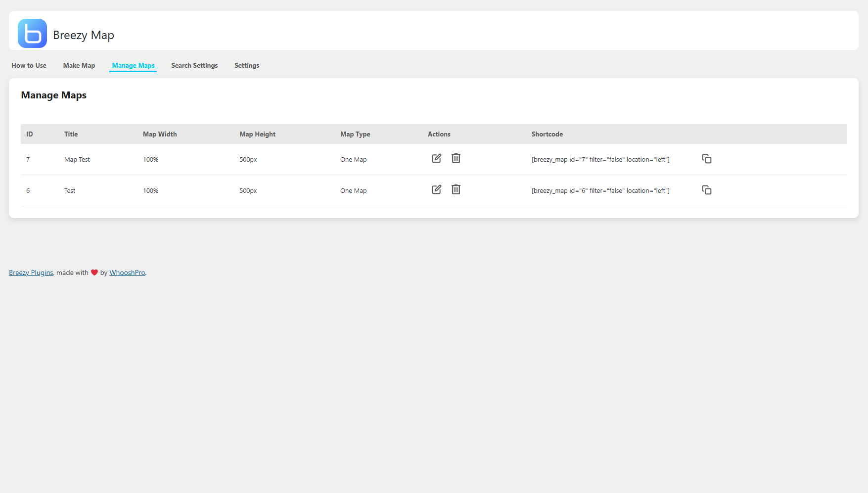Copy shortcode for map id 7
Screen dimensions: 868x493
tap(707, 159)
